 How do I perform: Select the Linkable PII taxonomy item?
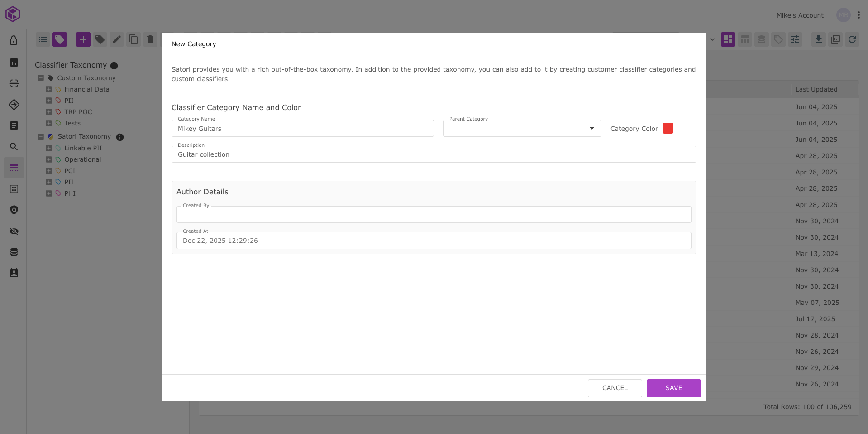click(x=83, y=148)
